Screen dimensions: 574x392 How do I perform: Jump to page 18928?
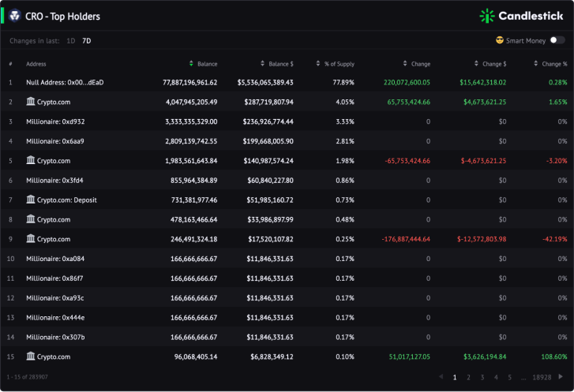(542, 377)
